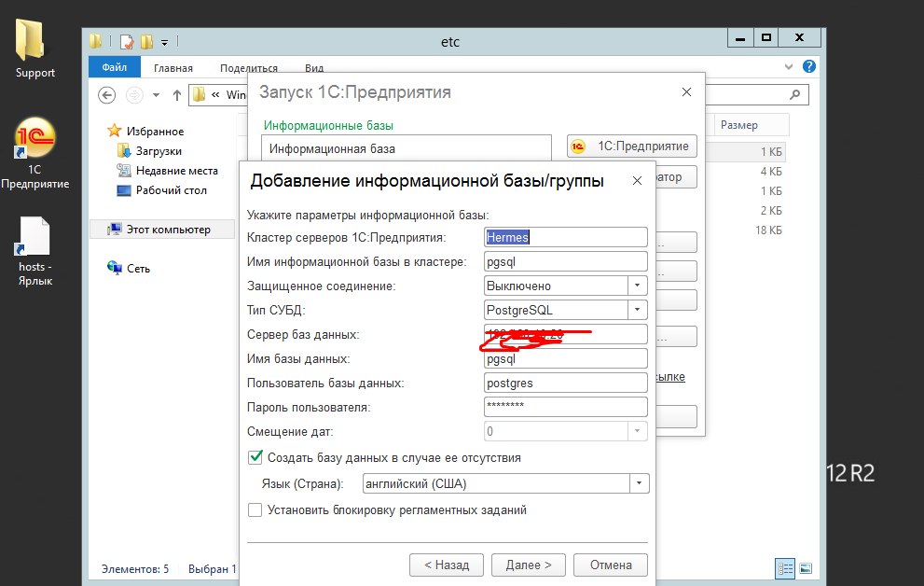The image size is (924, 586).
Task: Click the search magnifier in Explorer
Action: click(x=795, y=94)
